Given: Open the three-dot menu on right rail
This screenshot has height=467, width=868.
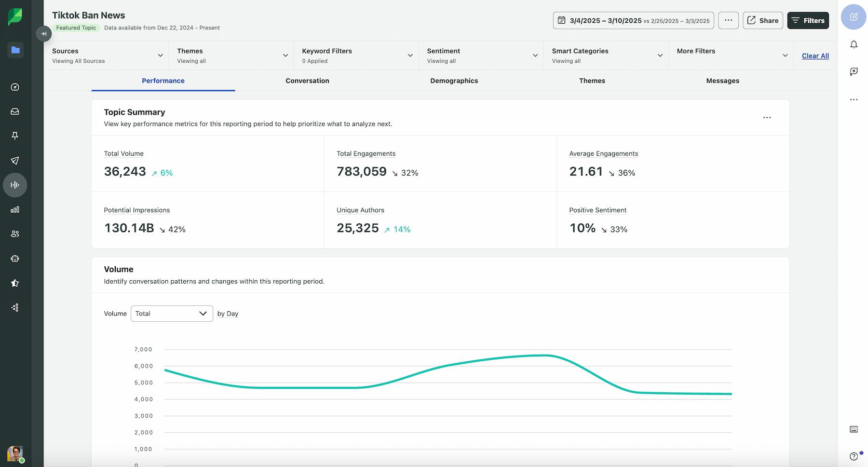Looking at the screenshot, I should click(854, 99).
